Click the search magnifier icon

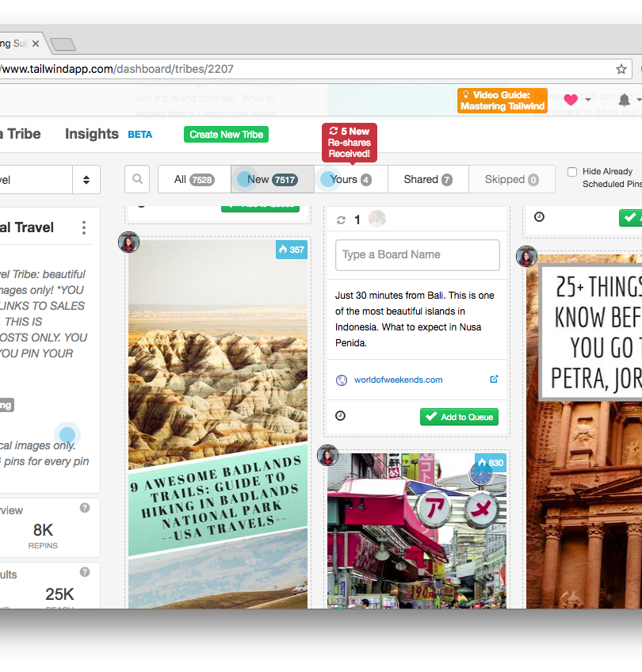(x=137, y=179)
